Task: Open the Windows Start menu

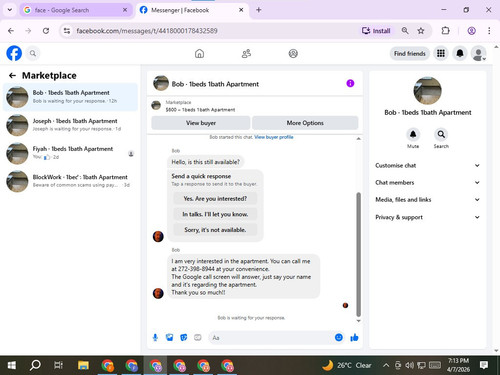Action: pos(12,365)
